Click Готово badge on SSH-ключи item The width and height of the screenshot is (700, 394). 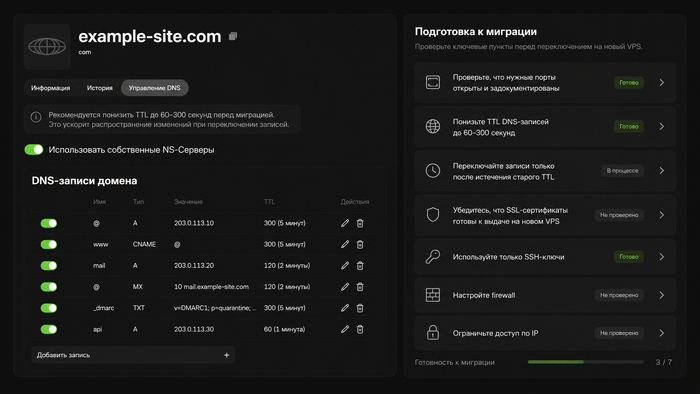click(629, 257)
